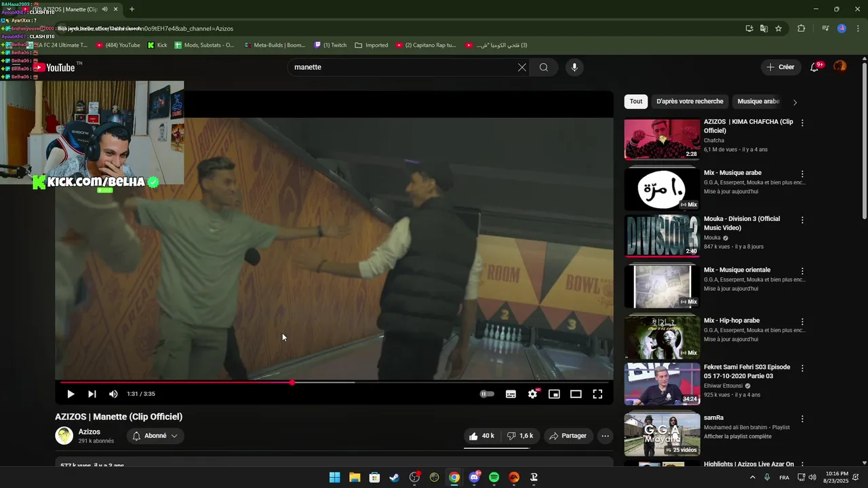Open Discord from the taskbar
Viewport: 868px width, 488px height.
[x=475, y=477]
